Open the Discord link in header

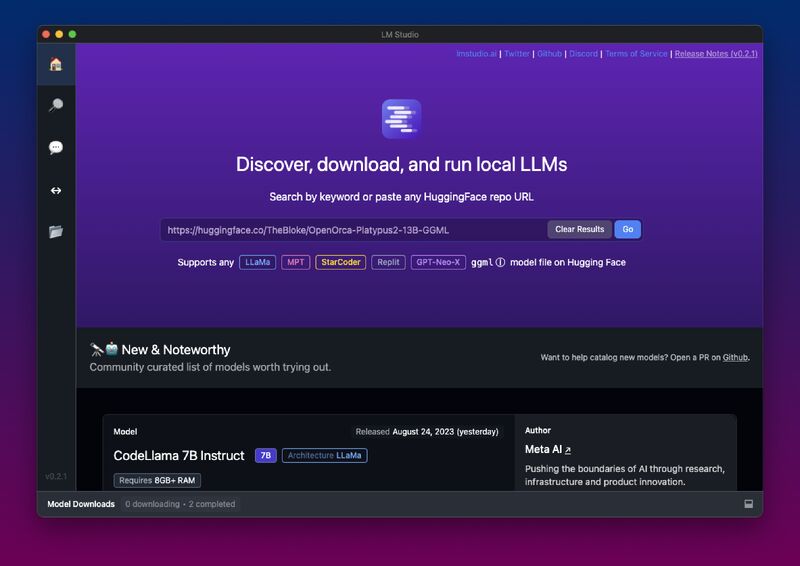[583, 54]
